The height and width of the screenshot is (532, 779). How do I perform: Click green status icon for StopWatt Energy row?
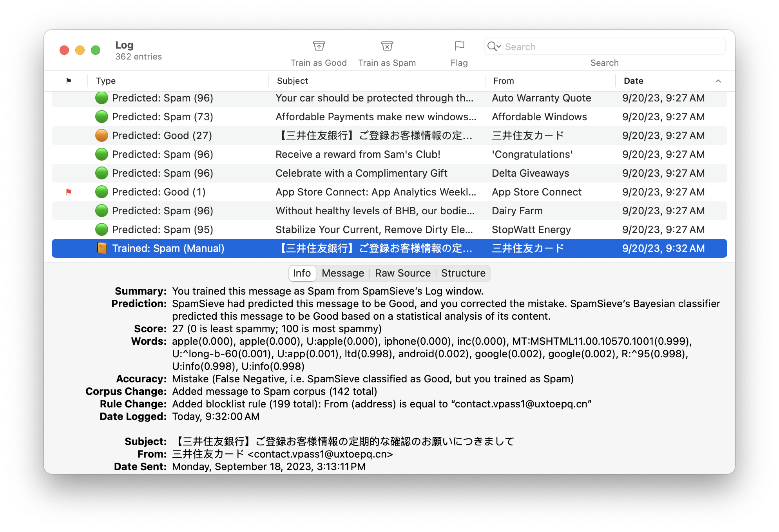[101, 230]
